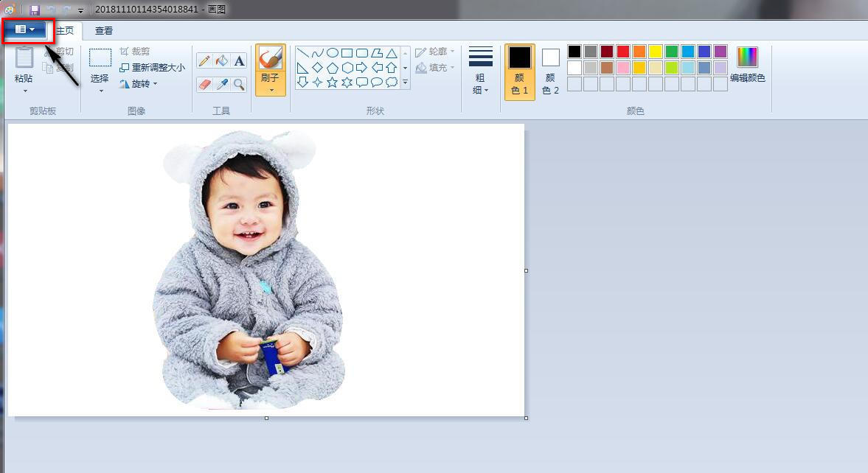Click the Brushes (刷子) icon
This screenshot has height=473, width=868.
pyautogui.click(x=271, y=57)
